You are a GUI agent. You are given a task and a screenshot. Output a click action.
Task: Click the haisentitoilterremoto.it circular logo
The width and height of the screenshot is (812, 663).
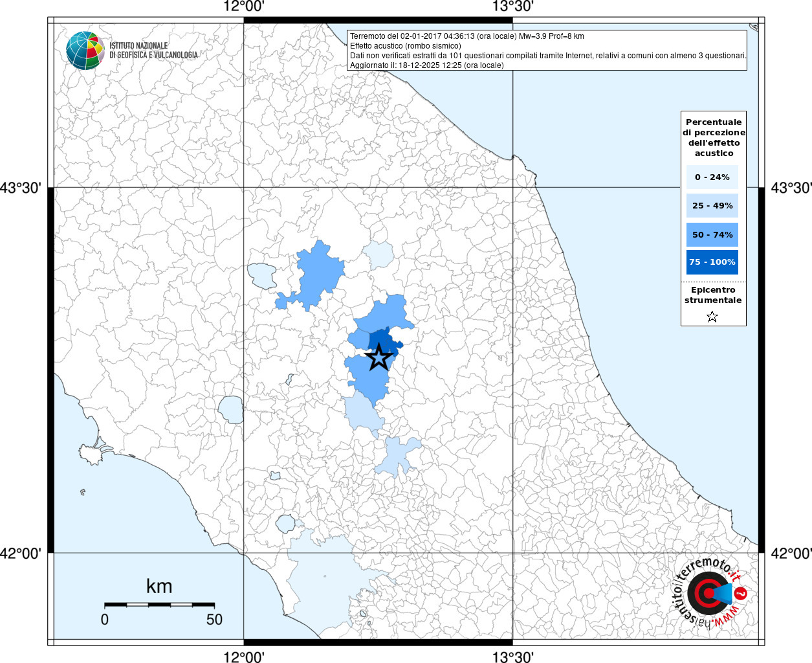(710, 594)
